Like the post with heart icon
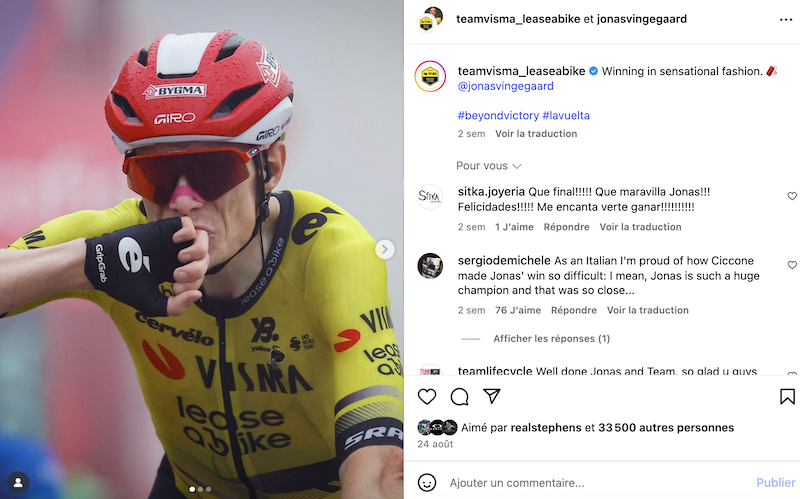The image size is (800, 499). (x=427, y=397)
